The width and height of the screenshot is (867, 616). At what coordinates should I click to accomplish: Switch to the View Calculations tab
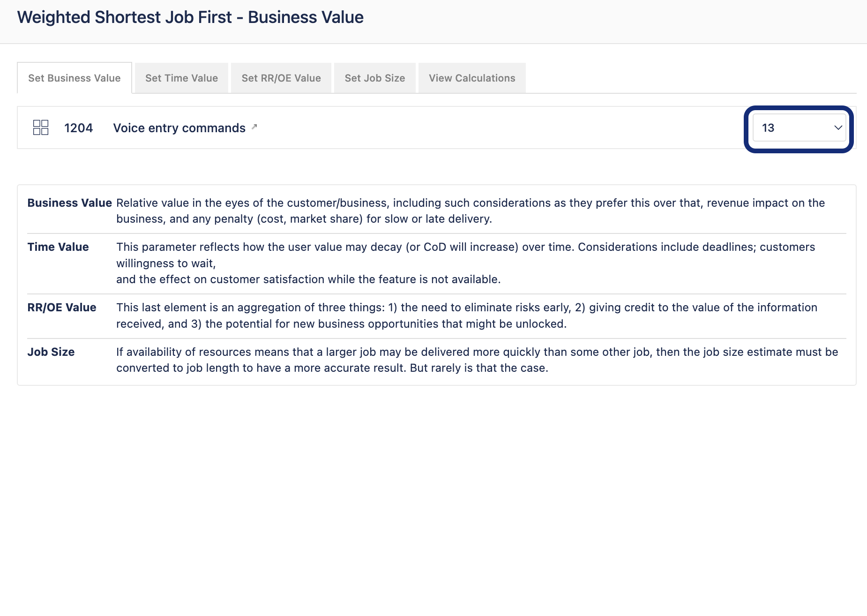[472, 78]
